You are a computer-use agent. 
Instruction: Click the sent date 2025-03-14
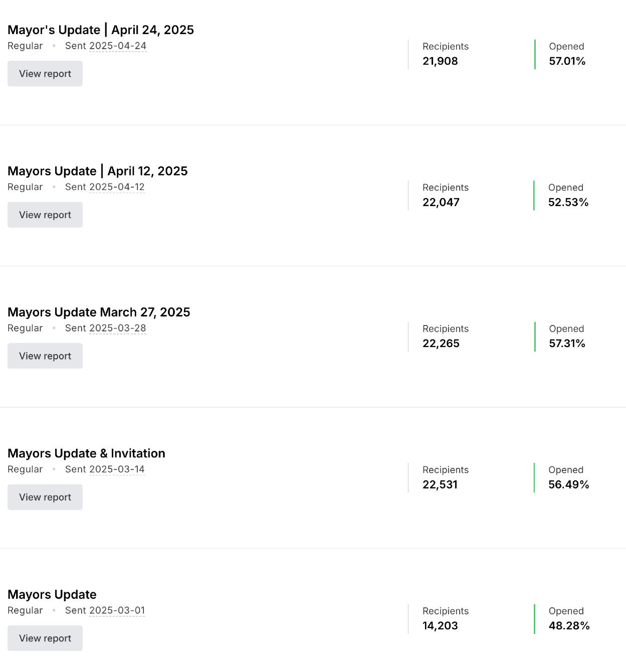point(117,469)
